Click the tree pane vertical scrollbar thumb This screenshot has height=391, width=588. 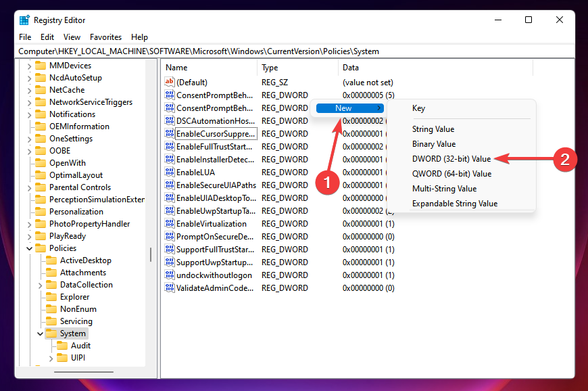[151, 255]
